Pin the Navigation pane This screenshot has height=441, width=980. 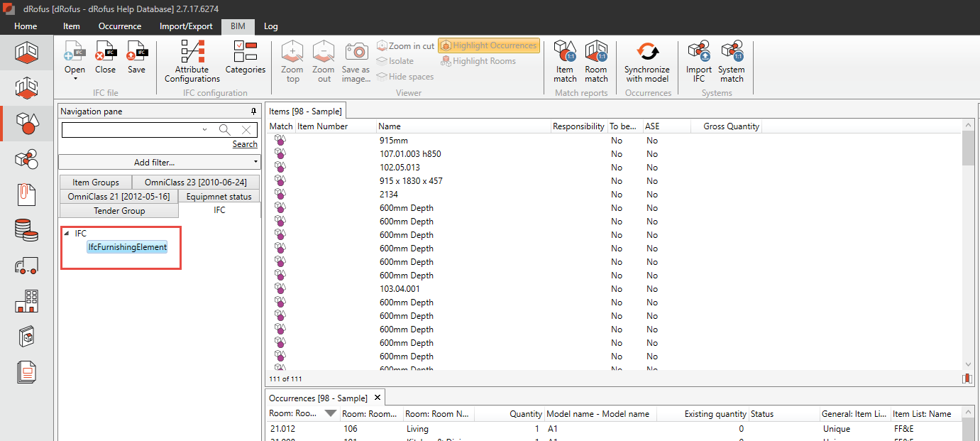pyautogui.click(x=254, y=111)
